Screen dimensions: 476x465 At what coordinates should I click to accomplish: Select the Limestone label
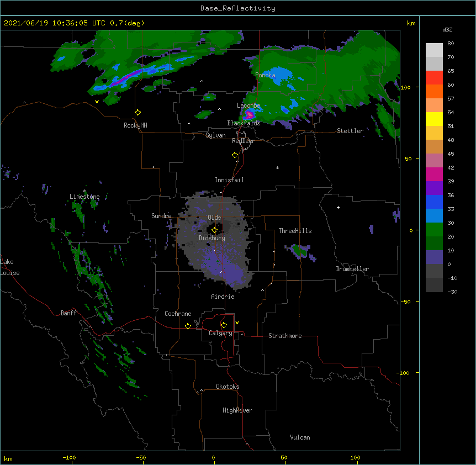84,197
